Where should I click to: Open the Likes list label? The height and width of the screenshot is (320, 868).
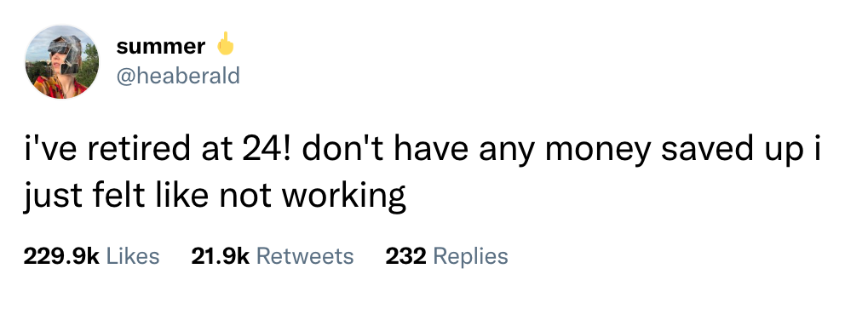pyautogui.click(x=132, y=256)
